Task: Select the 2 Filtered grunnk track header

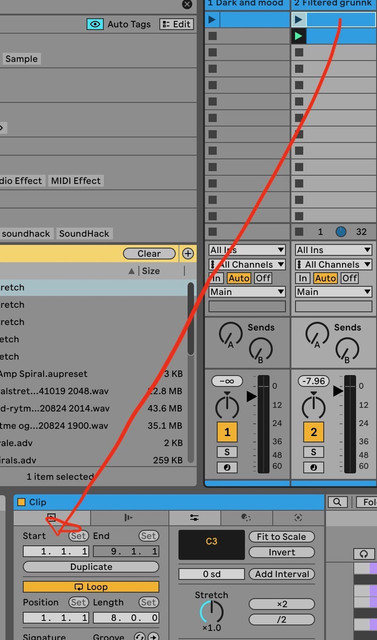Action: point(335,4)
